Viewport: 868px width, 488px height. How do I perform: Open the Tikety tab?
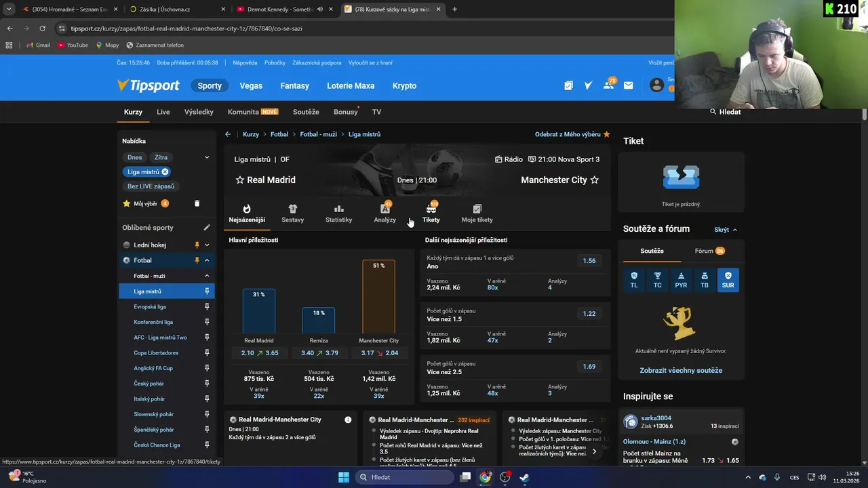coord(431,213)
